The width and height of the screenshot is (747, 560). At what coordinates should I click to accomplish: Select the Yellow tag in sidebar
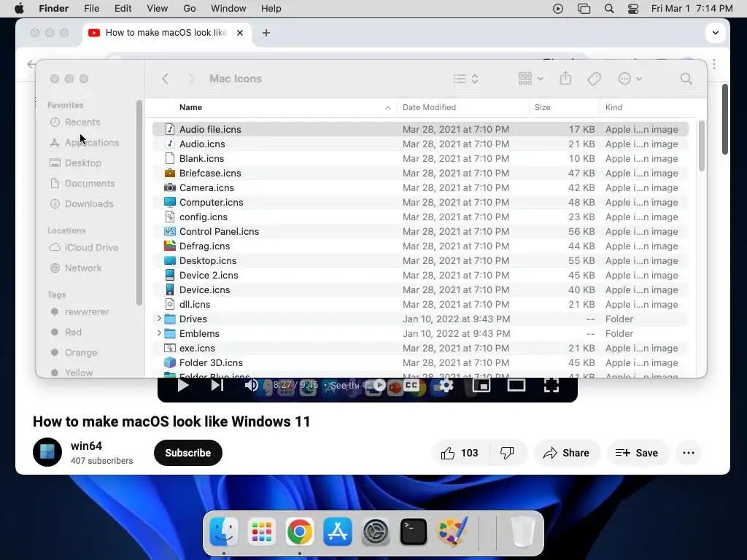[x=79, y=373]
